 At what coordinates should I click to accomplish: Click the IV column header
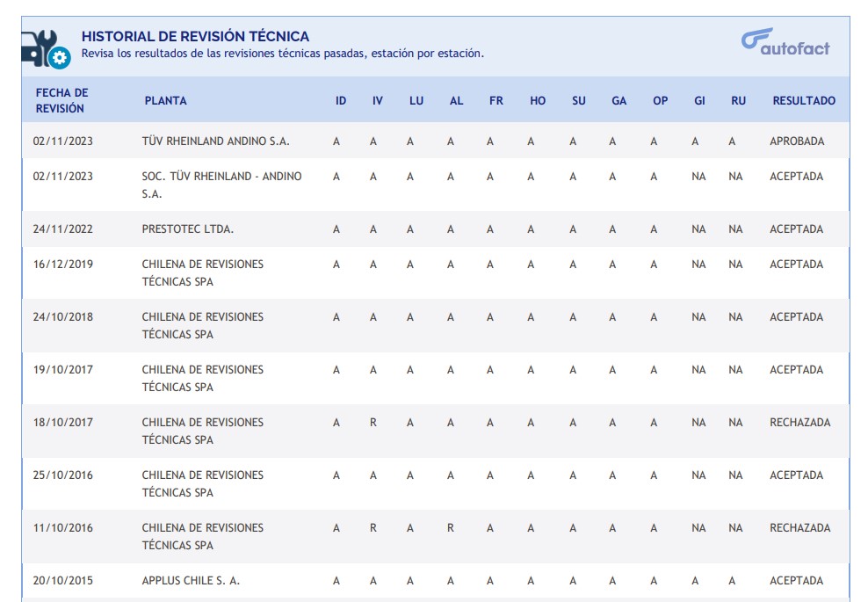click(378, 100)
